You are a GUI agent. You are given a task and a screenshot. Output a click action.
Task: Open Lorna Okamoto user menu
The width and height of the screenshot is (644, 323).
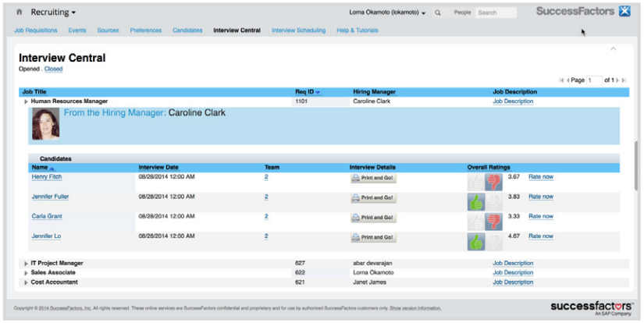point(387,13)
